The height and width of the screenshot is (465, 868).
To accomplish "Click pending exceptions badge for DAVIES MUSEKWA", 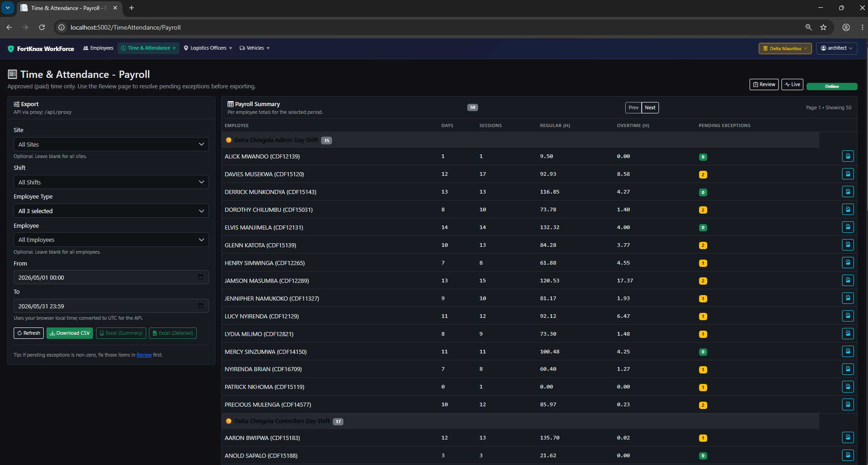I will pos(703,174).
